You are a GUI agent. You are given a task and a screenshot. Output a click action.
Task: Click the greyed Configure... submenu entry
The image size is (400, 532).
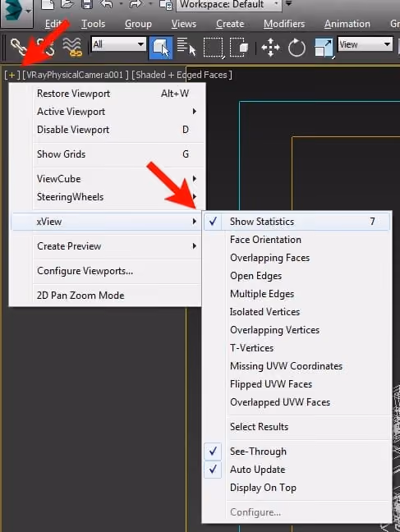tap(297, 512)
